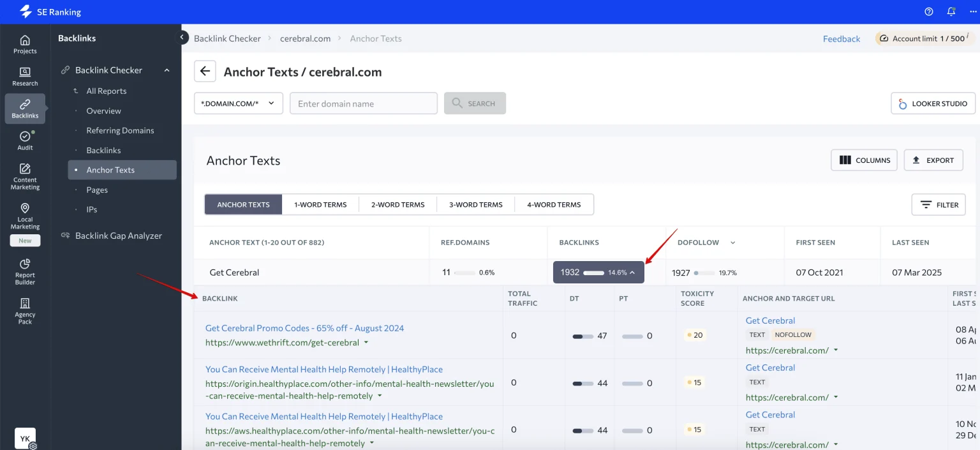Select the 4-WORD TERMS tab
980x450 pixels.
tap(554, 204)
